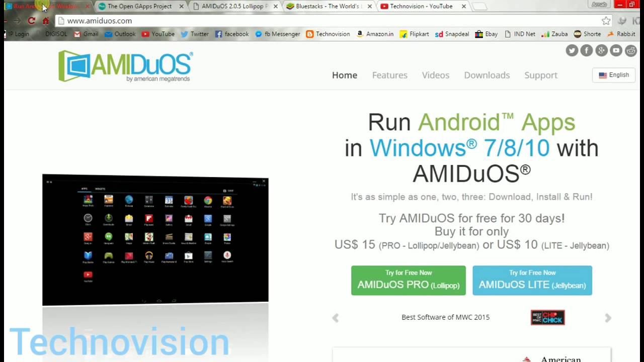
Task: Close The Open GApps Project tab
Action: pyautogui.click(x=181, y=6)
